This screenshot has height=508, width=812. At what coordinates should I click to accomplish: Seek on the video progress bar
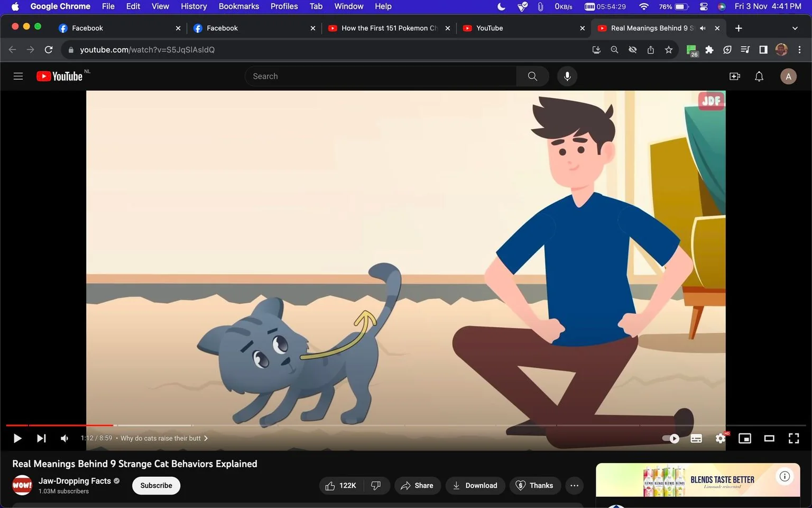(x=406, y=425)
